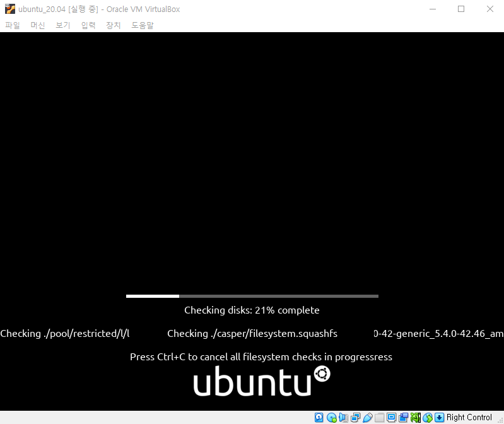
Task: Minimize the VirtualBox window
Action: coord(433,9)
